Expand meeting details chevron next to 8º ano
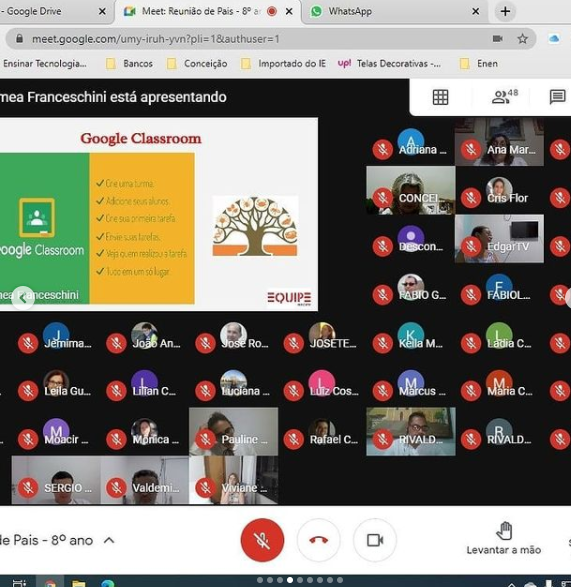 tap(109, 540)
